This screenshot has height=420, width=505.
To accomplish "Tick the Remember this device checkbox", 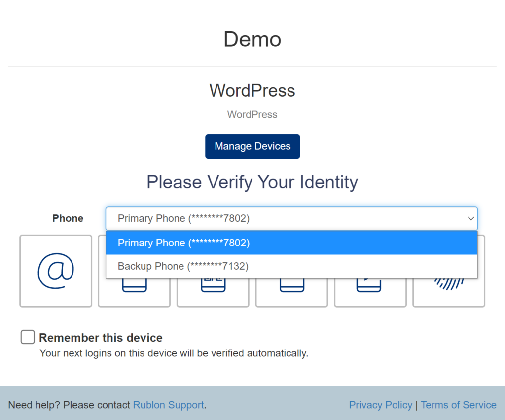I will point(28,337).
